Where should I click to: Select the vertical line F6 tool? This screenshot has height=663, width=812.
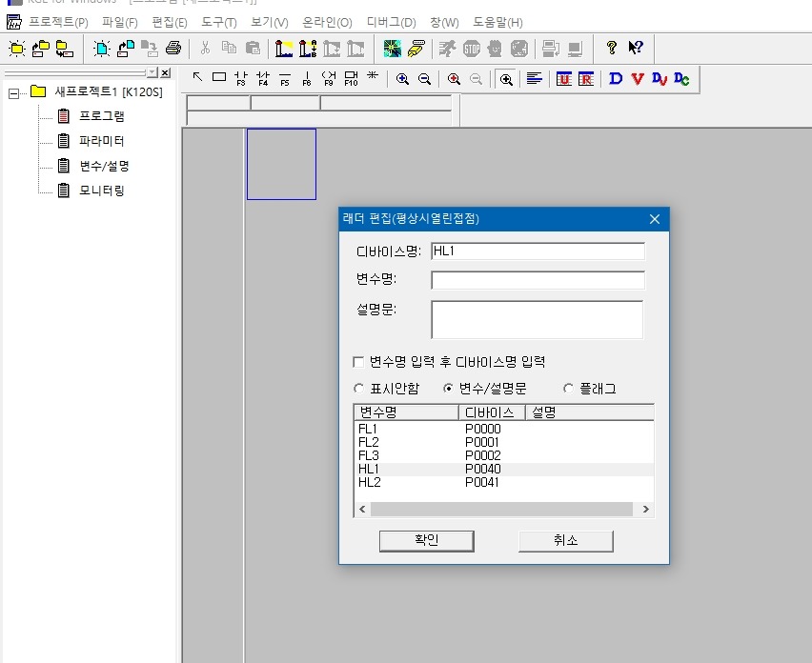[x=307, y=78]
